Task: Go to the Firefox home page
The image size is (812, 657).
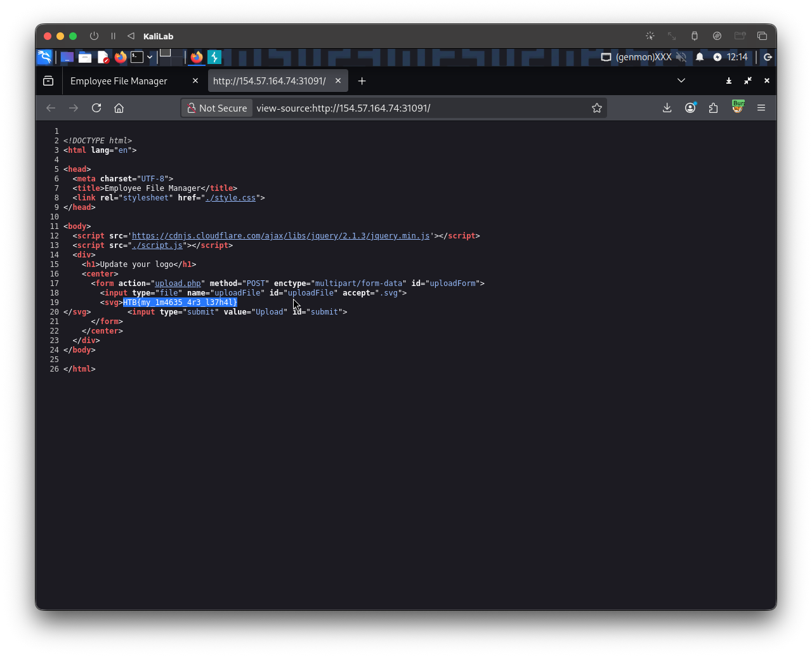Action: [119, 108]
